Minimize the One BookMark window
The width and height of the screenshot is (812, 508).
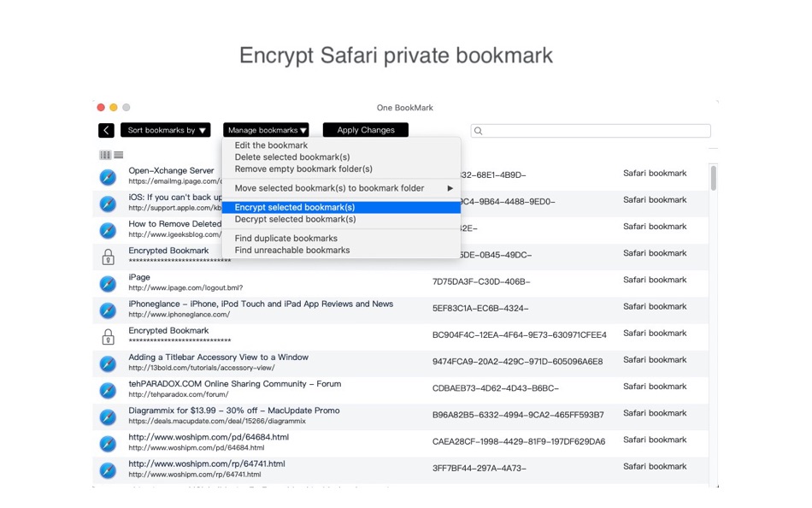[114, 107]
